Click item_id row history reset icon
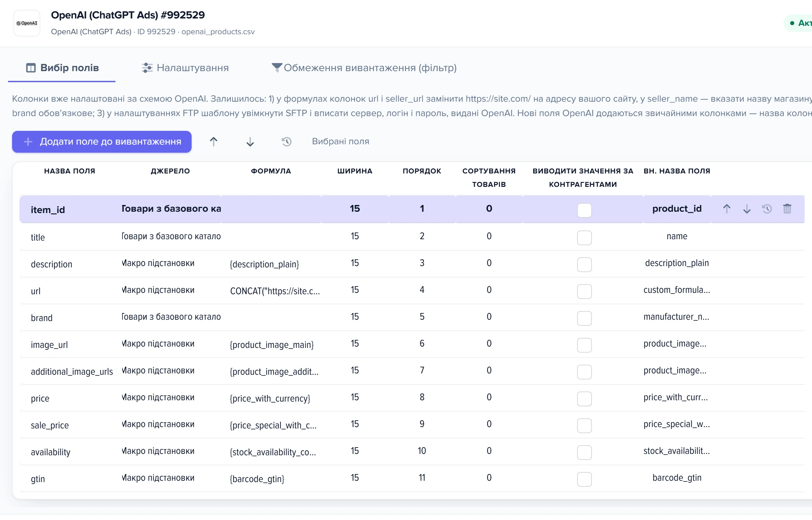 pyautogui.click(x=767, y=209)
